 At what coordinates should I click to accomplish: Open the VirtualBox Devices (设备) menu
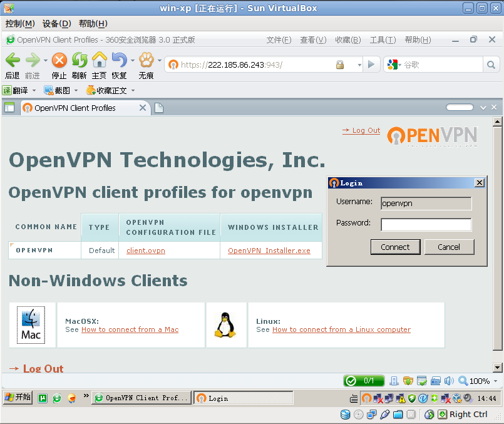click(x=56, y=23)
